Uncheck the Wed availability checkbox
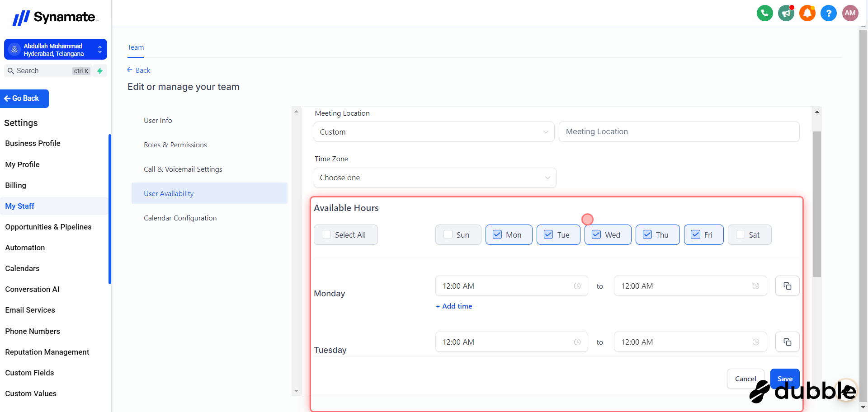Viewport: 868px width, 412px height. (x=596, y=235)
